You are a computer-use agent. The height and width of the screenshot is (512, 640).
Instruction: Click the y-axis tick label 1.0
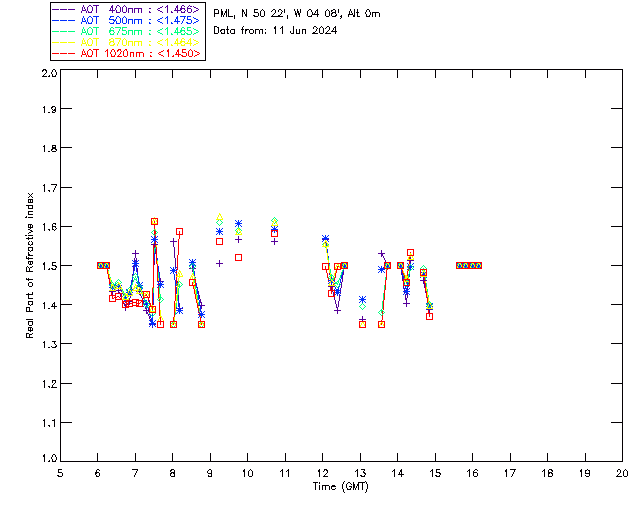[49, 458]
